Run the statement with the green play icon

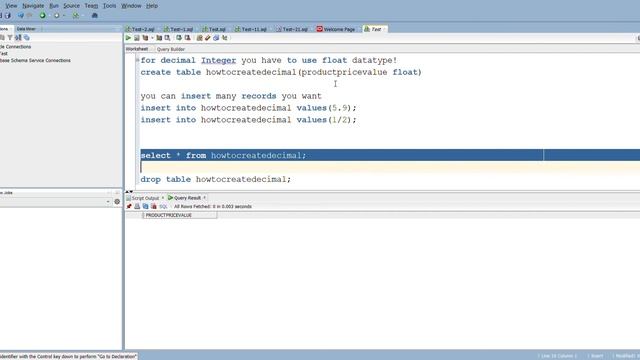click(128, 38)
